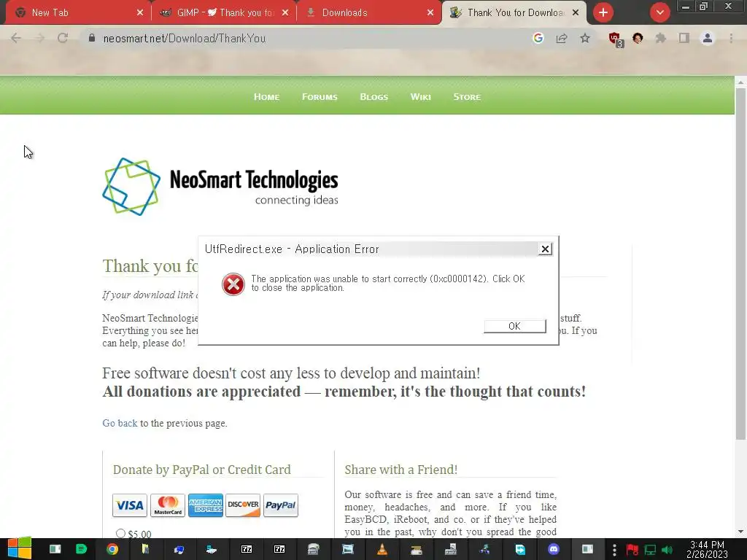Click the 'Donate by PayPal or Credit Card' heading
The height and width of the screenshot is (560, 747).
pos(201,470)
